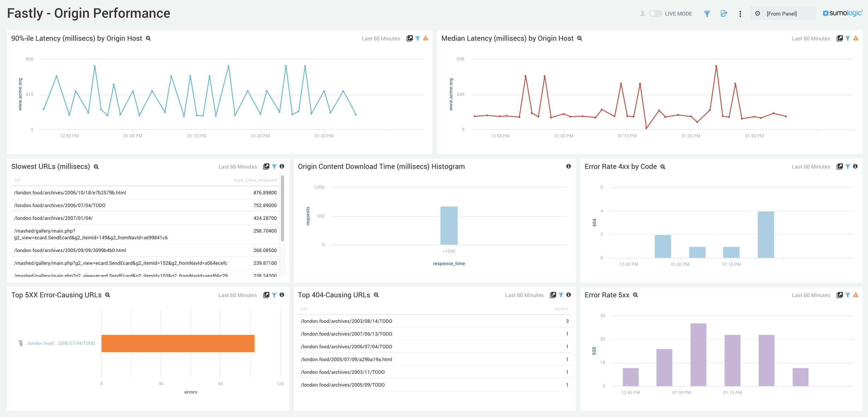Open Error Rate 5xx panel in search
This screenshot has width=868, height=417.
840,295
